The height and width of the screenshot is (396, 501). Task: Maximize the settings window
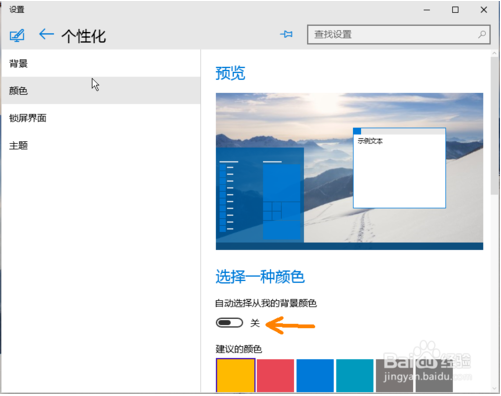click(x=455, y=10)
